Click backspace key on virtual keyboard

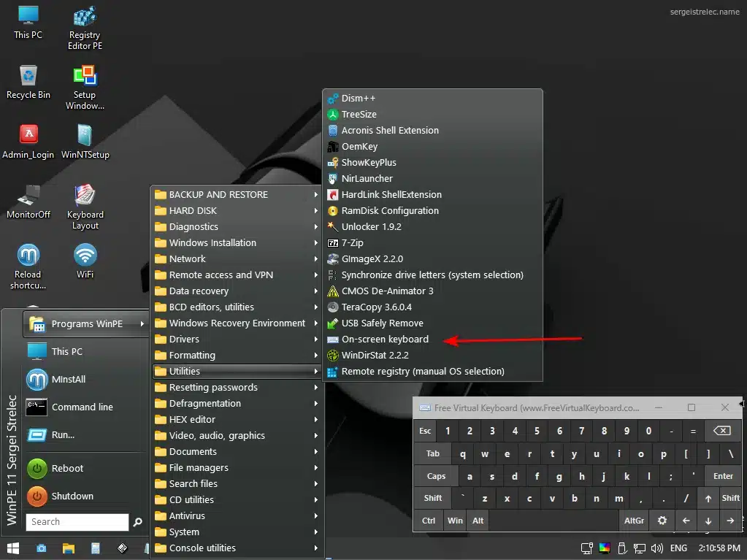click(722, 431)
